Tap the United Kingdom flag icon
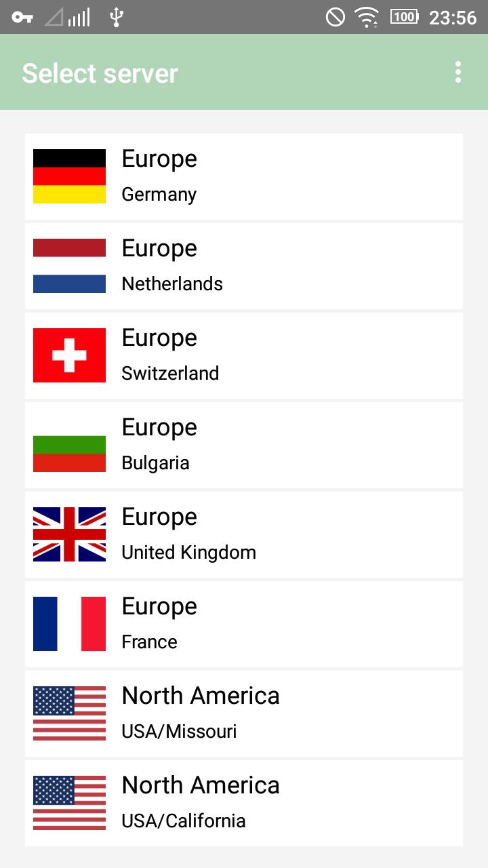The height and width of the screenshot is (868, 488). (69, 534)
